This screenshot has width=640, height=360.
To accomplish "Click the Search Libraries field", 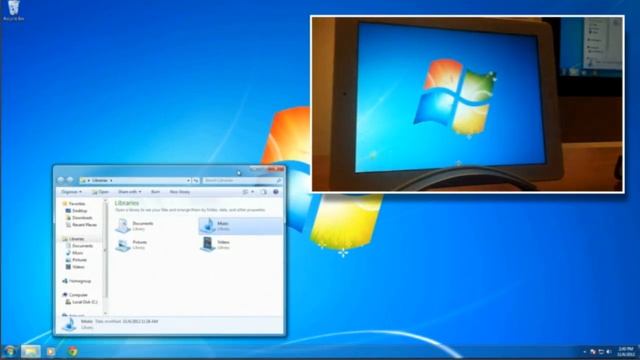I will [242, 180].
